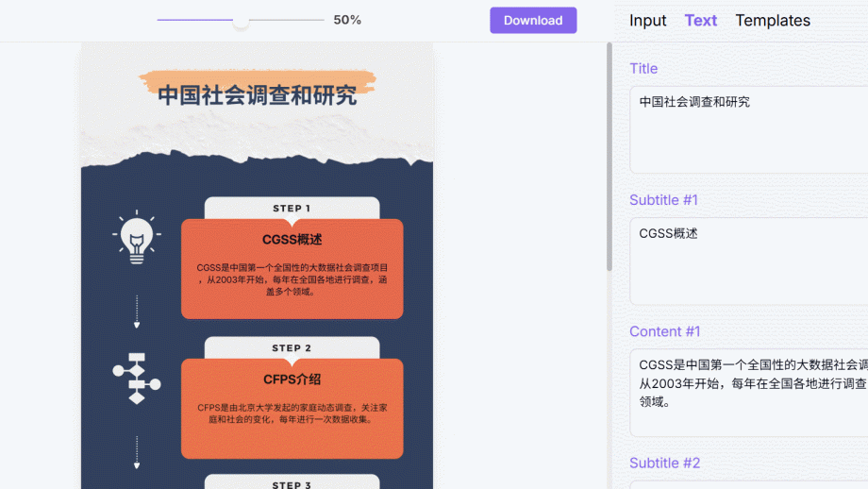The height and width of the screenshot is (489, 868).
Task: Click the purple Download button
Action: point(533,21)
